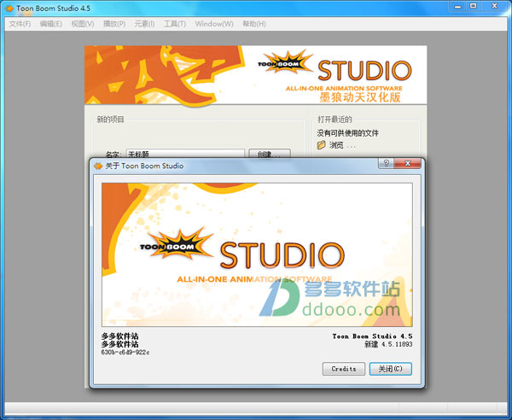This screenshot has height=420, width=512.
Task: Click the 创建... button
Action: [x=270, y=154]
